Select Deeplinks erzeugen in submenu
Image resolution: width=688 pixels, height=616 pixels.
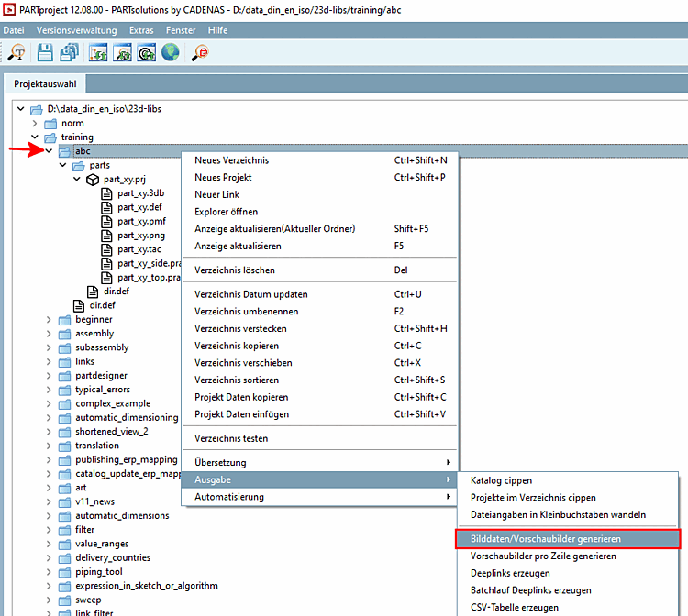pyautogui.click(x=568, y=573)
